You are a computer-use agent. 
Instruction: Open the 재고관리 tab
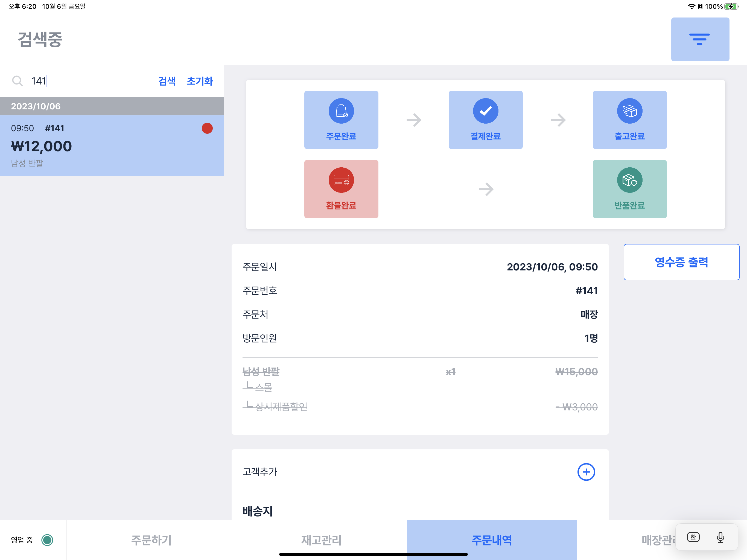coord(321,540)
